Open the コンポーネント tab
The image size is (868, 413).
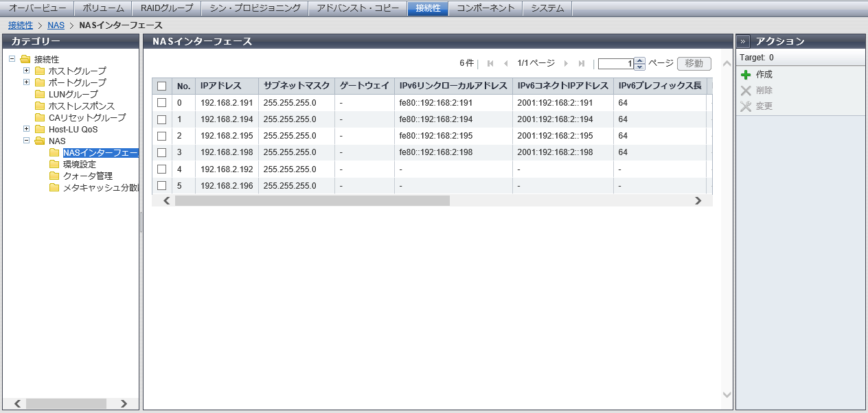point(486,8)
